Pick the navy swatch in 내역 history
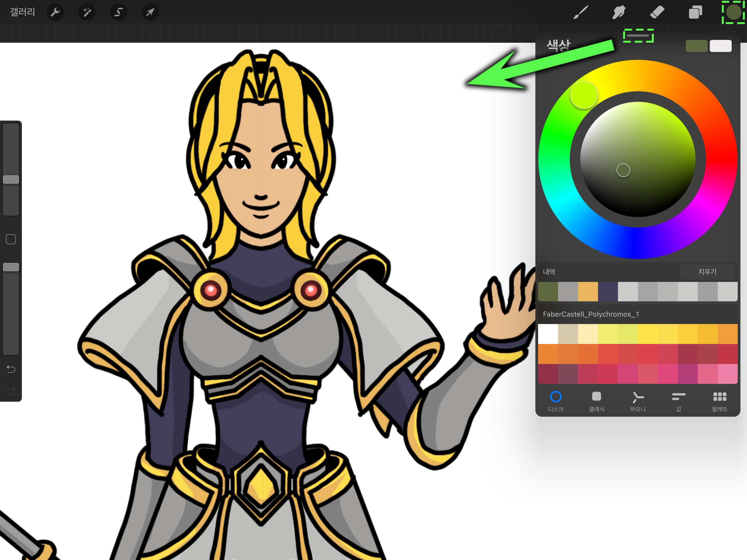This screenshot has height=560, width=747. pyautogui.click(x=608, y=291)
